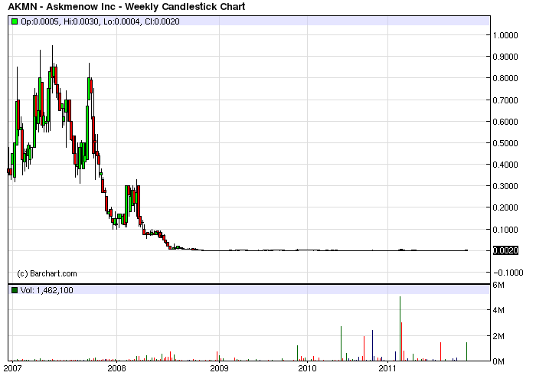
Task: Click the chart title 'AKMN - Askmenow Inc'
Action: [x=61, y=6]
